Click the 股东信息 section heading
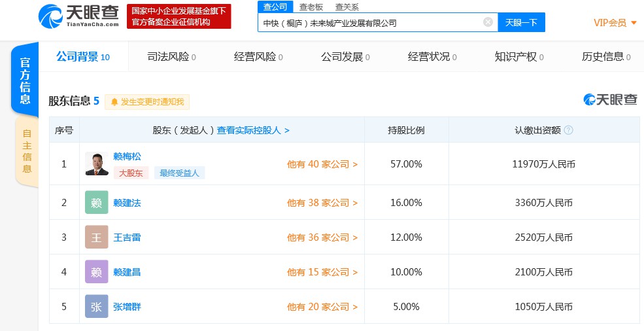The width and height of the screenshot is (644, 331). coord(74,101)
